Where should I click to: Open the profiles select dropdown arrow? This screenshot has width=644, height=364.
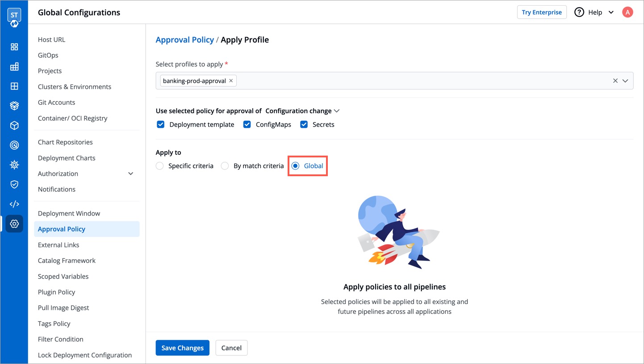[625, 81]
